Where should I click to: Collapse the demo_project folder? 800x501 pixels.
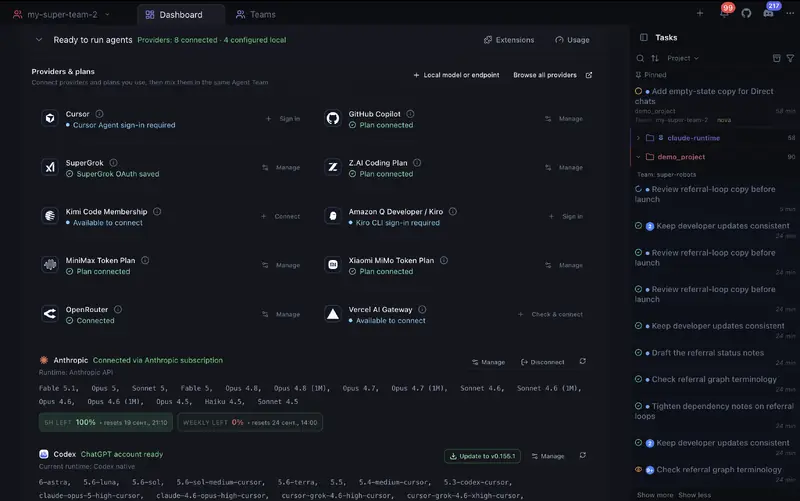tap(638, 157)
